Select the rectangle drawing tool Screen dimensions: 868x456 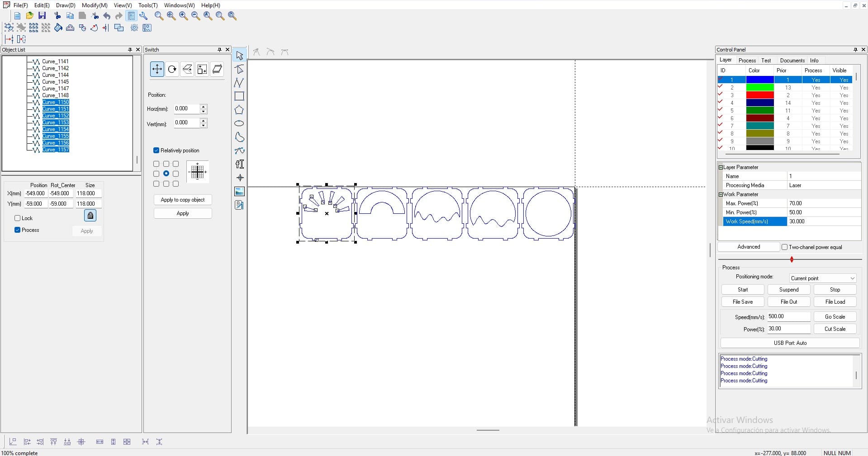click(239, 96)
